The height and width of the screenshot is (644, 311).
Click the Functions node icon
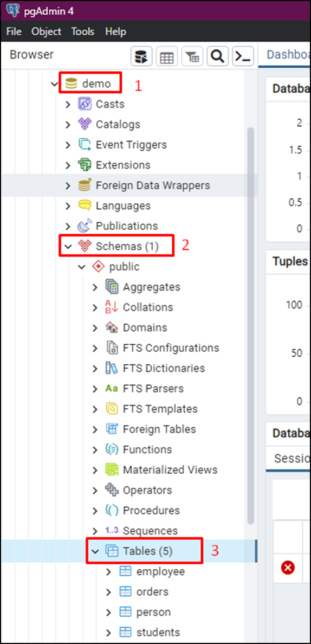tap(112, 449)
